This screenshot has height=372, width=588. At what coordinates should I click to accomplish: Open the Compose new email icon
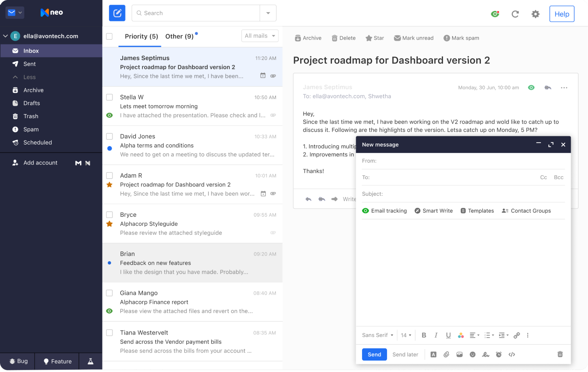coord(117,13)
